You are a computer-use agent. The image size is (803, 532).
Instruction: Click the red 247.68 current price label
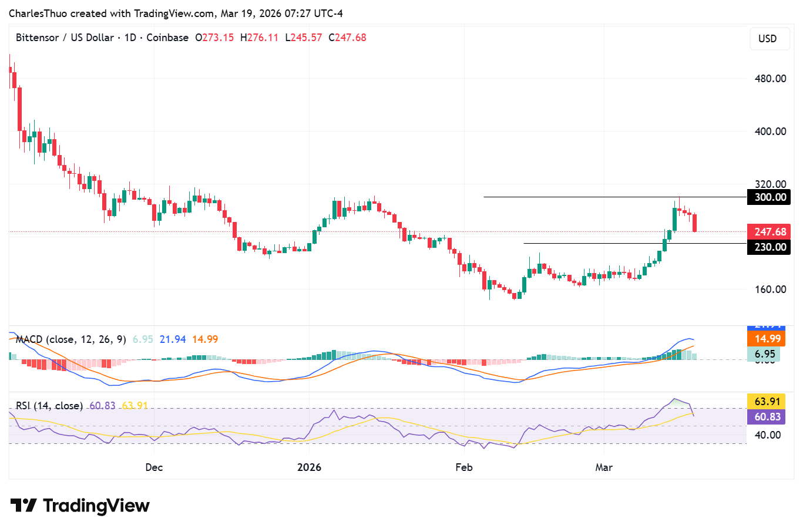(x=770, y=231)
